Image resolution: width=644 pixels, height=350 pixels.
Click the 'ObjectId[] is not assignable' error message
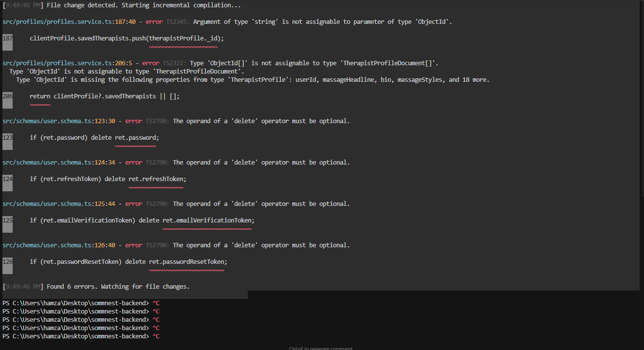314,63
